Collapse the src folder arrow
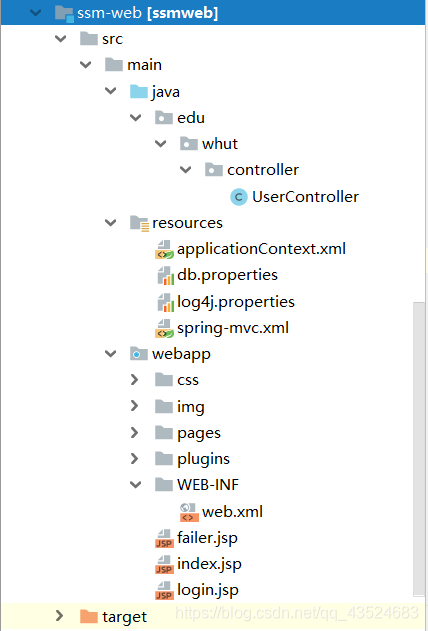This screenshot has width=428, height=631. pos(61,39)
